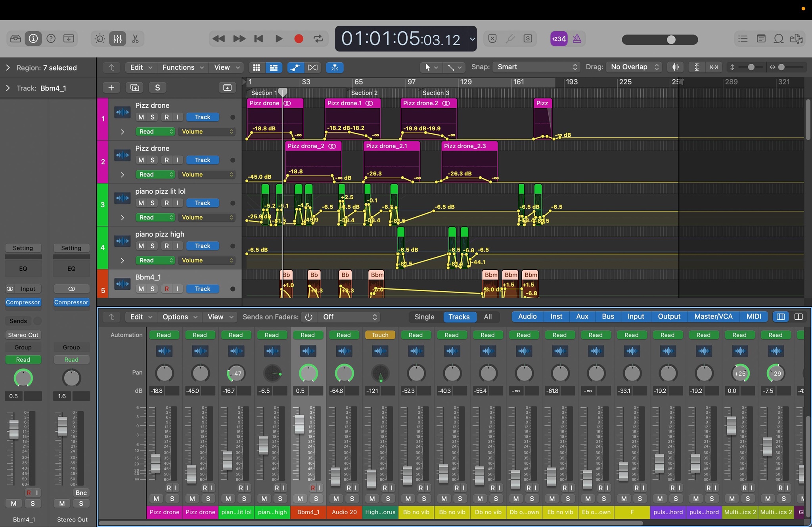The width and height of the screenshot is (812, 527).
Task: Open the Snap mode Smart dropdown
Action: [x=537, y=67]
